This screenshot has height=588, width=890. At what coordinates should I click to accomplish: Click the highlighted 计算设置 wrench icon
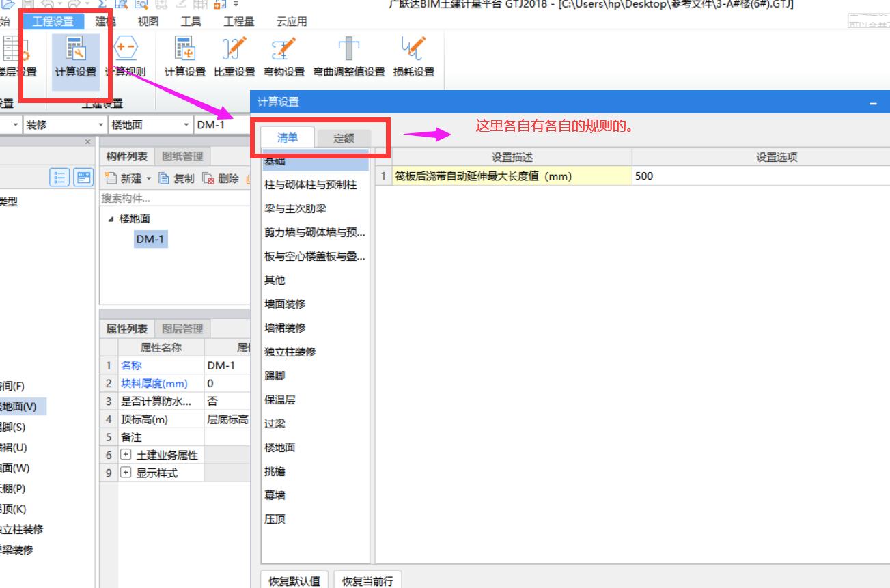[x=75, y=57]
